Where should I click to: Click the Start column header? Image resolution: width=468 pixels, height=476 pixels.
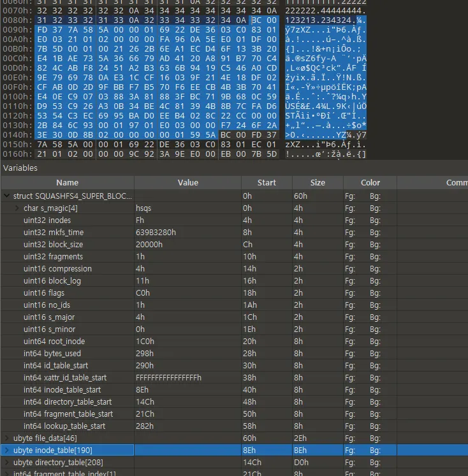(x=267, y=183)
